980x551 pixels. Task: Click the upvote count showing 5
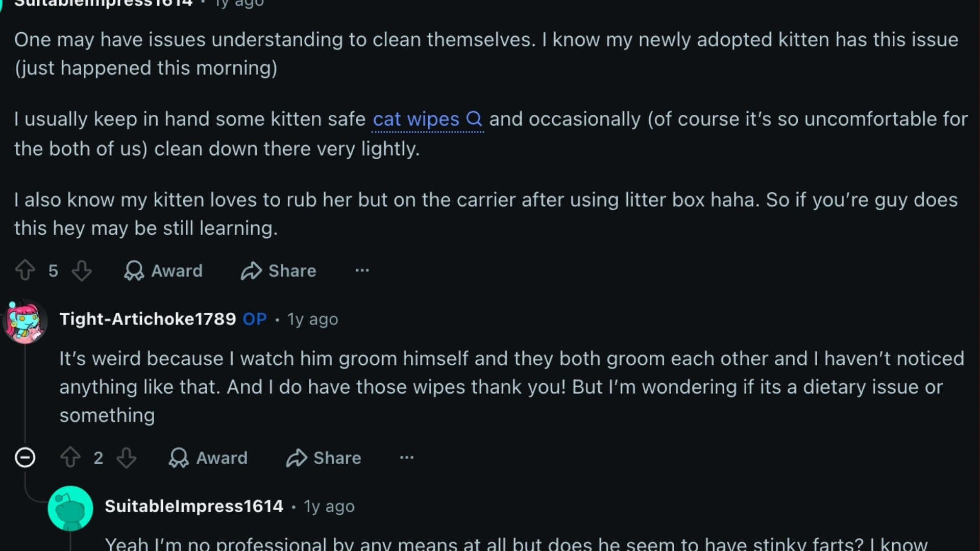pyautogui.click(x=53, y=270)
